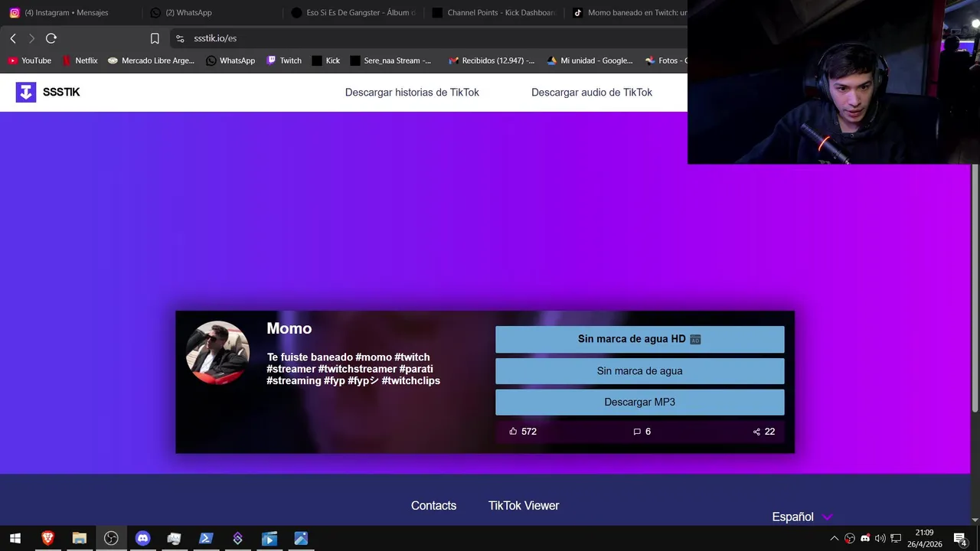Image resolution: width=980 pixels, height=551 pixels.
Task: Click the volume icon in system tray
Action: click(880, 539)
